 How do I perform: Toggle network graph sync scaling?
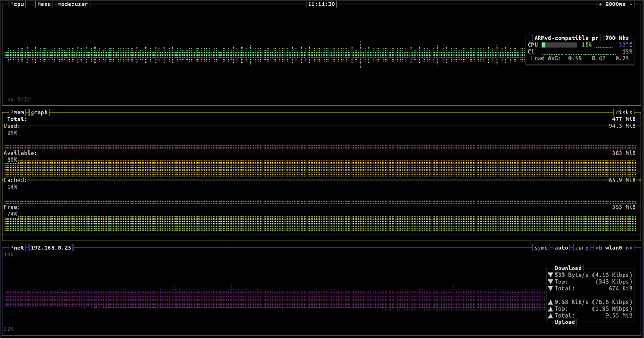click(x=541, y=248)
